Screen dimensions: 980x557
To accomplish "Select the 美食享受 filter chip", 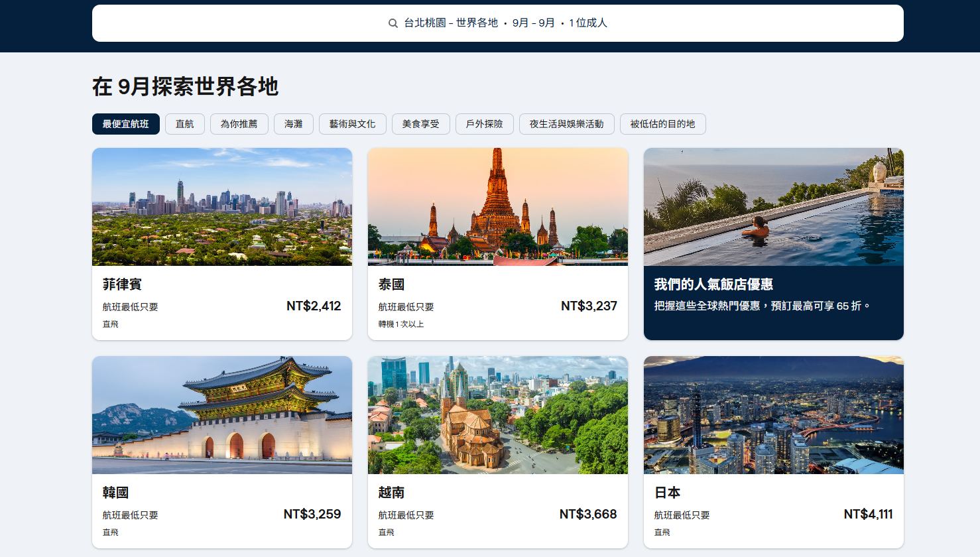I will coord(421,124).
